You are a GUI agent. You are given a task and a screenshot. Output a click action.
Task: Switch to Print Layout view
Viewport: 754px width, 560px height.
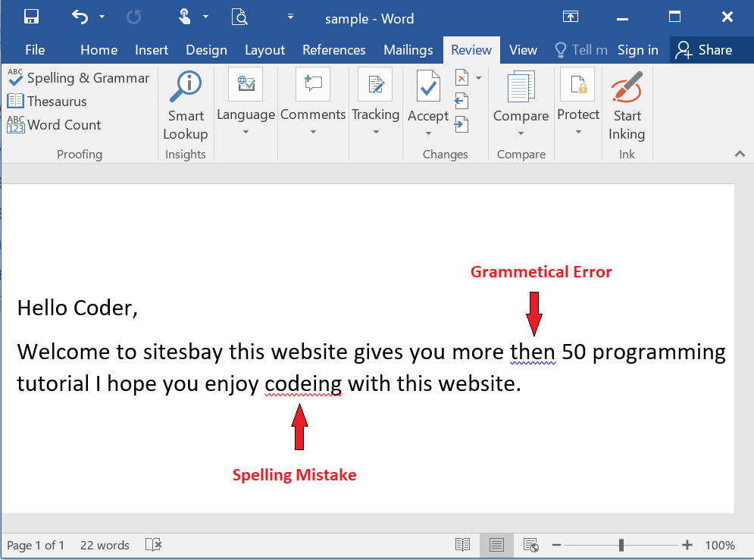(496, 545)
